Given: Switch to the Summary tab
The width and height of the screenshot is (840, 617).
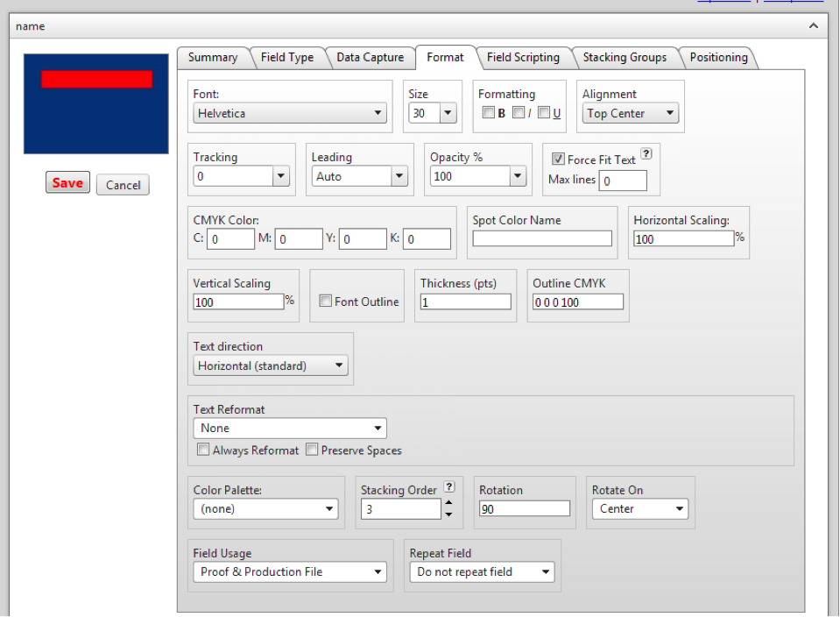Looking at the screenshot, I should 213,57.
